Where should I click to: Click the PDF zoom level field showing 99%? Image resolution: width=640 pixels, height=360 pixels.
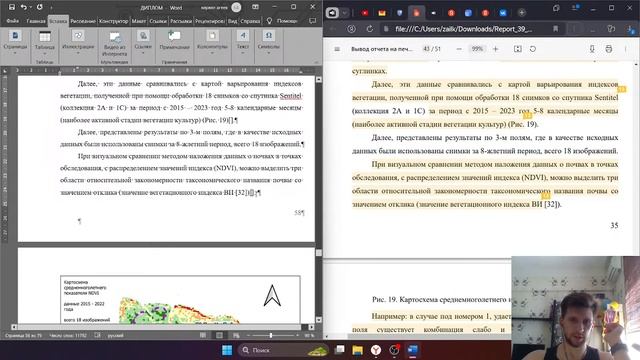tap(477, 49)
